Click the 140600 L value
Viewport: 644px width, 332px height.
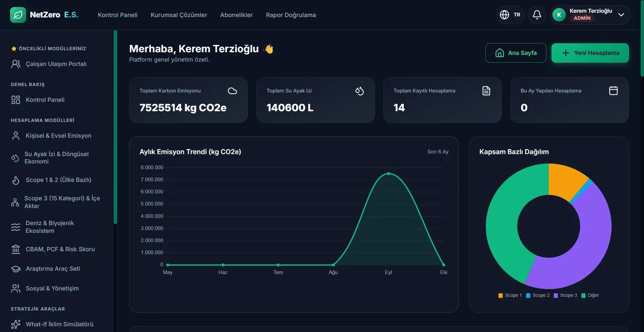click(x=290, y=108)
